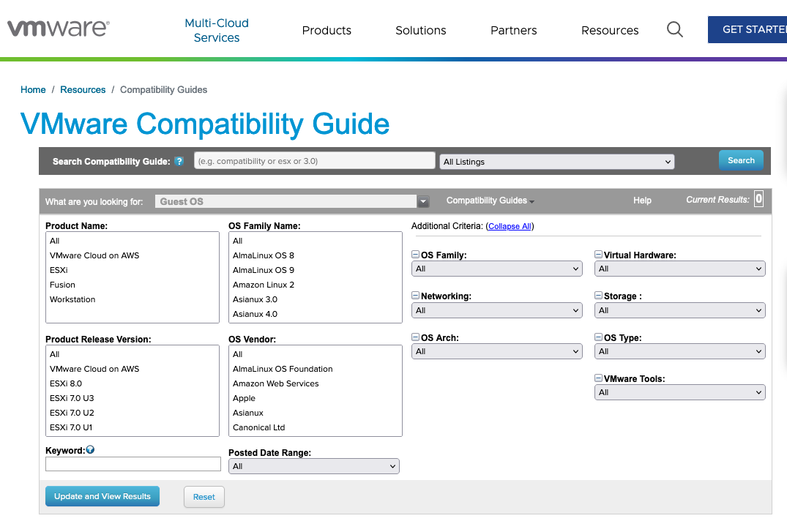Open the VMware Tools dropdown

pos(679,392)
